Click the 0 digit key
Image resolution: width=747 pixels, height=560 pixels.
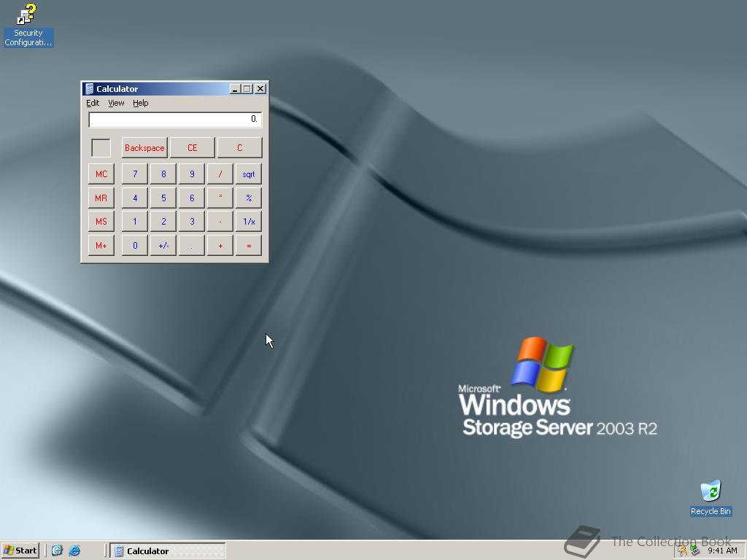click(135, 246)
